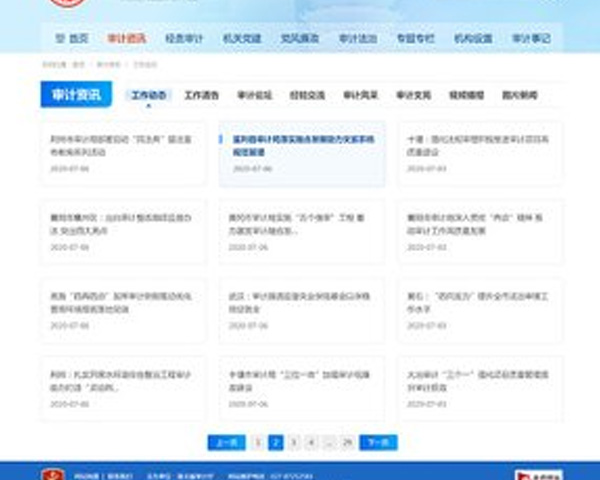Go to next page with 下一页

[378, 442]
